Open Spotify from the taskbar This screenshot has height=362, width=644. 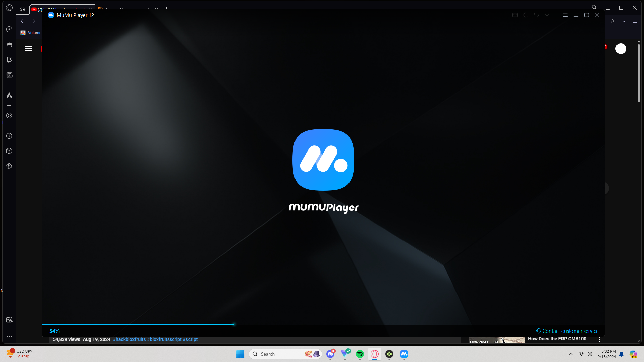coord(360,354)
